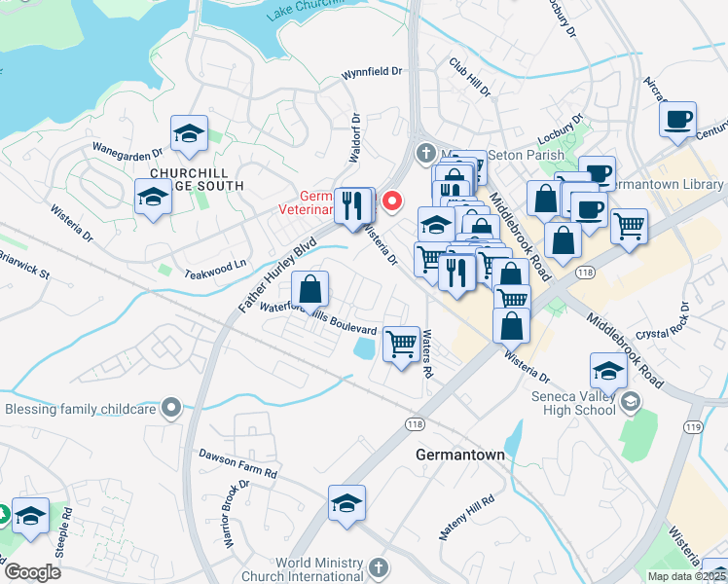Click the Map data ©2025 attribution
The width and height of the screenshot is (728, 584).
pos(687,577)
